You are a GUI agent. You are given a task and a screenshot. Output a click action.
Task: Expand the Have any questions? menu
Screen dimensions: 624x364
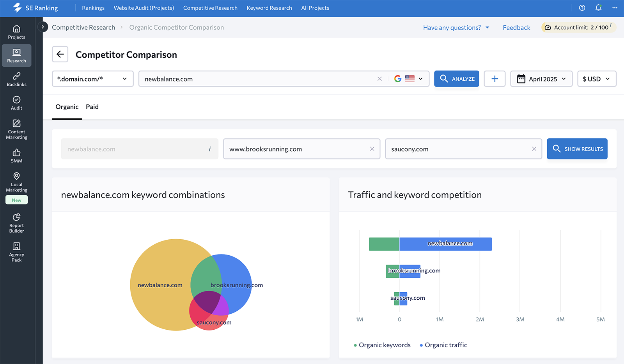456,27
